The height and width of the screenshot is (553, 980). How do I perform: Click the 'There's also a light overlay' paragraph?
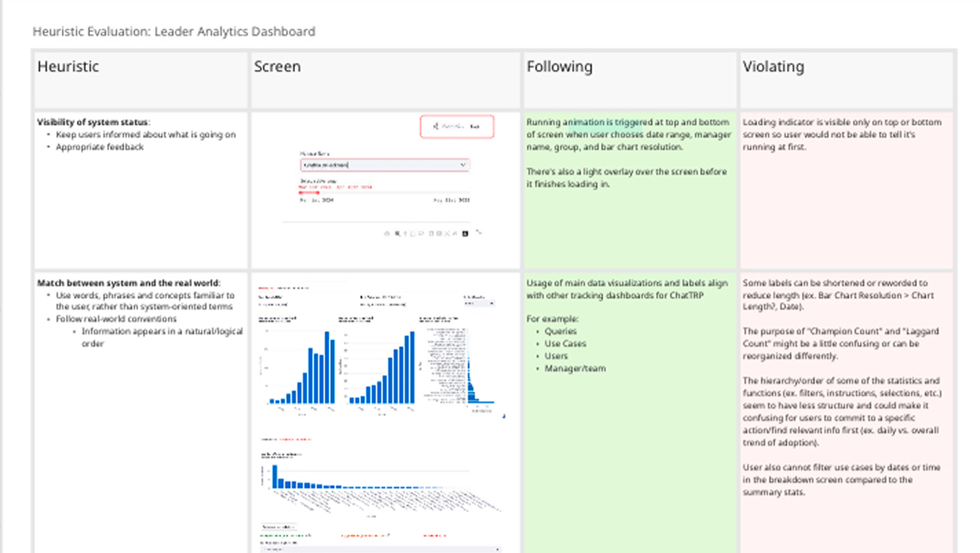click(626, 178)
